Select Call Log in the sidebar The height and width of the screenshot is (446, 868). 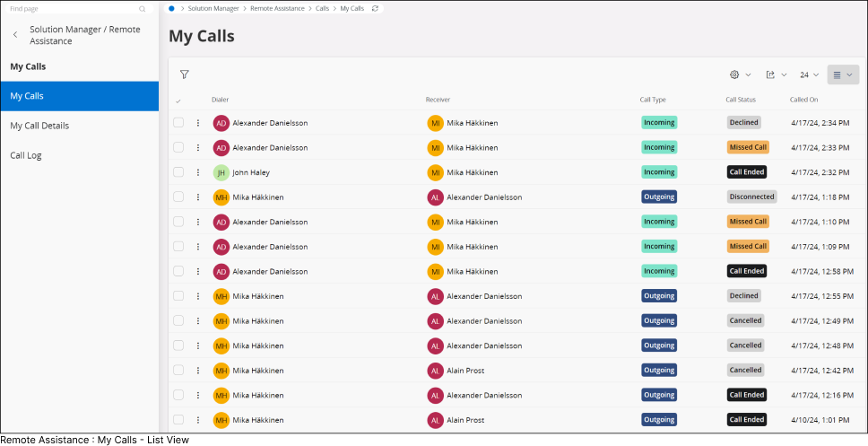pyautogui.click(x=26, y=155)
